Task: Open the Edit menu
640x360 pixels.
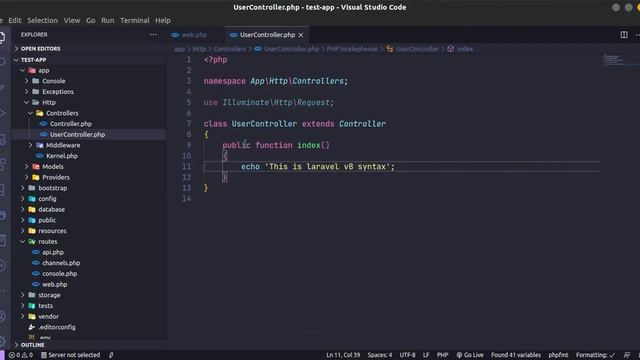Action: tap(15, 20)
